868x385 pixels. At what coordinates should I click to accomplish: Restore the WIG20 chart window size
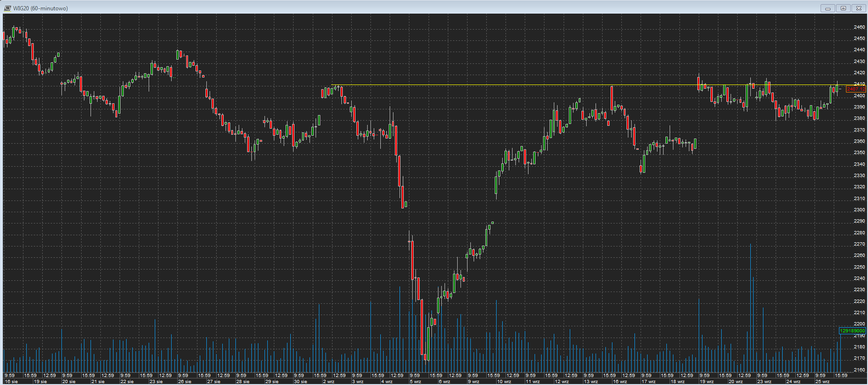[x=843, y=8]
